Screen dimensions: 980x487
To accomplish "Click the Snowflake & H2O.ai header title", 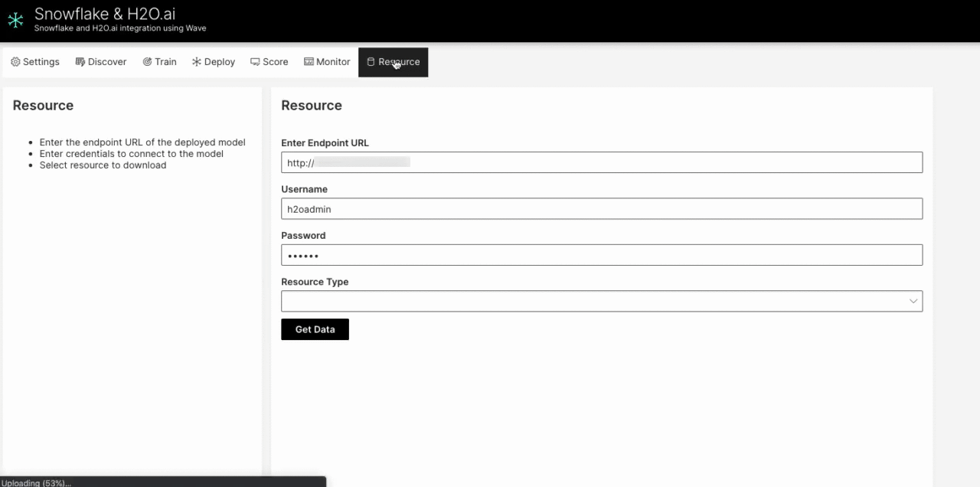I will 105,15.
